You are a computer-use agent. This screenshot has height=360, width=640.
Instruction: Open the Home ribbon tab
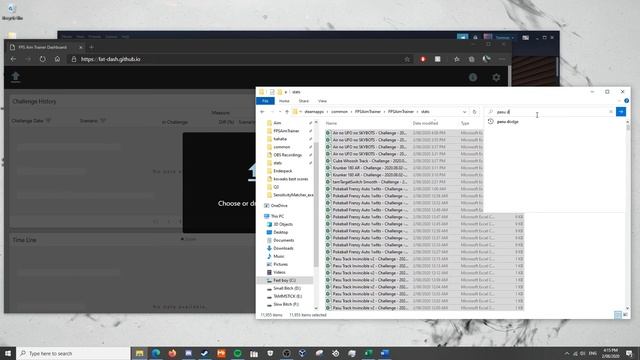point(284,101)
